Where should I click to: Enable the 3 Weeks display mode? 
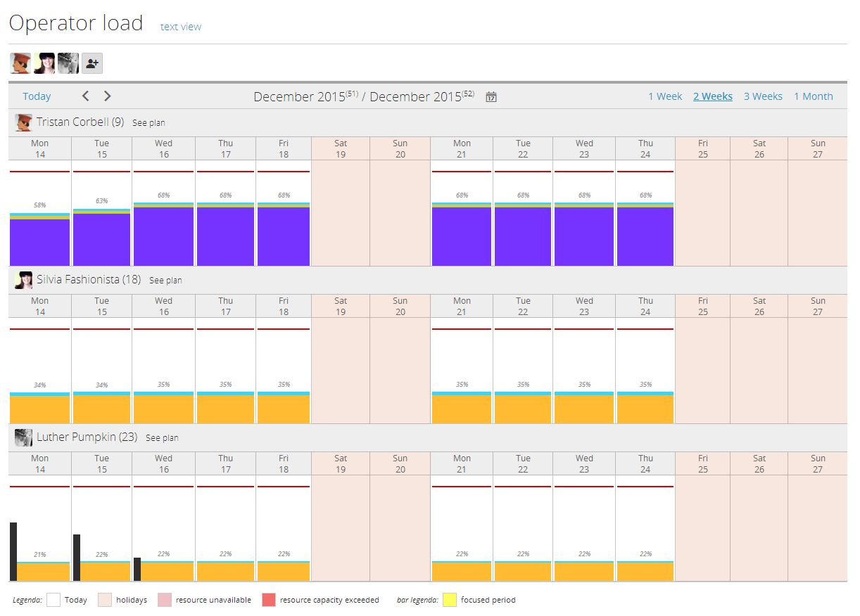coord(763,96)
